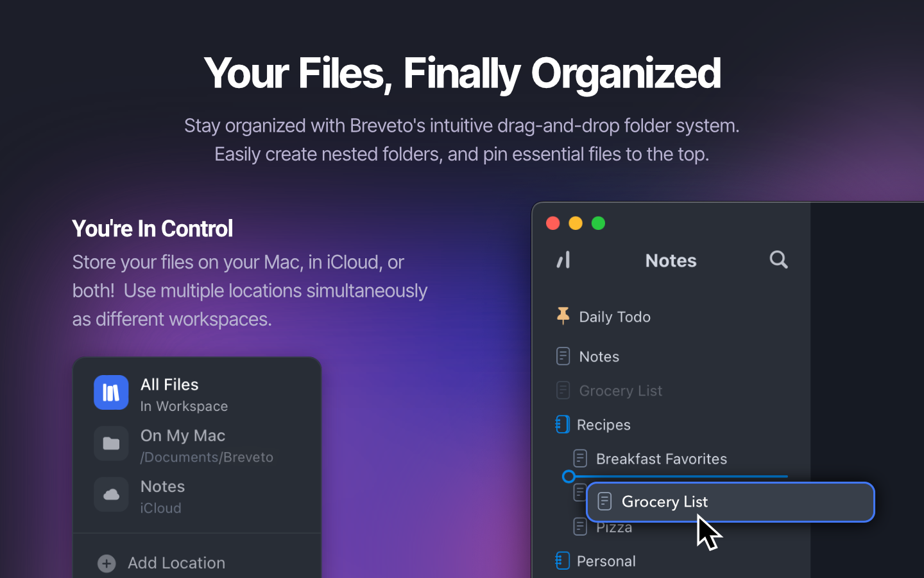This screenshot has height=578, width=924.
Task: Select the Pizza note
Action: (x=614, y=528)
